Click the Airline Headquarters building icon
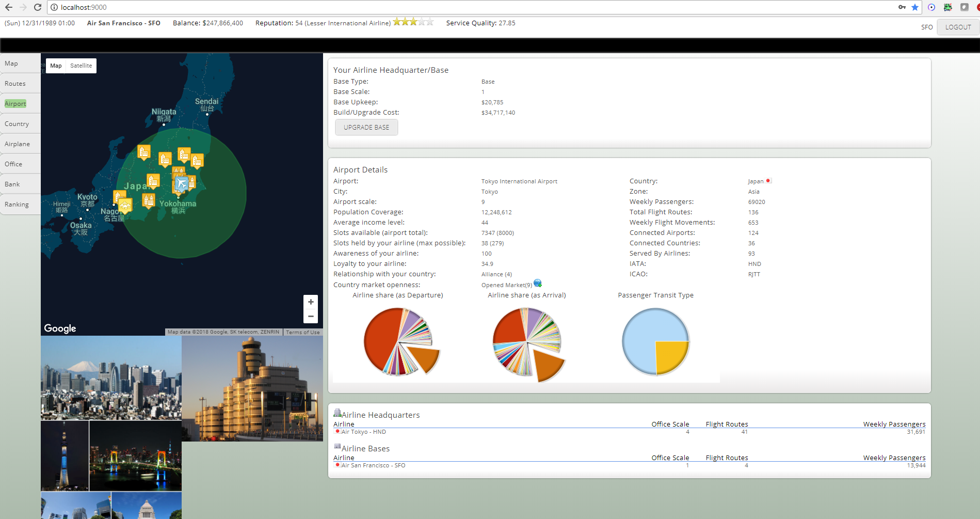The width and height of the screenshot is (980, 519). point(337,413)
